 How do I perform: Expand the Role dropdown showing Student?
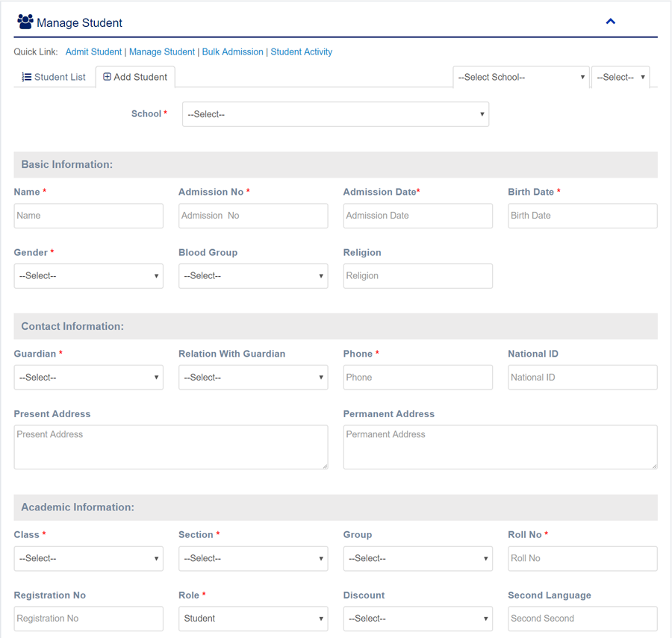(x=253, y=619)
